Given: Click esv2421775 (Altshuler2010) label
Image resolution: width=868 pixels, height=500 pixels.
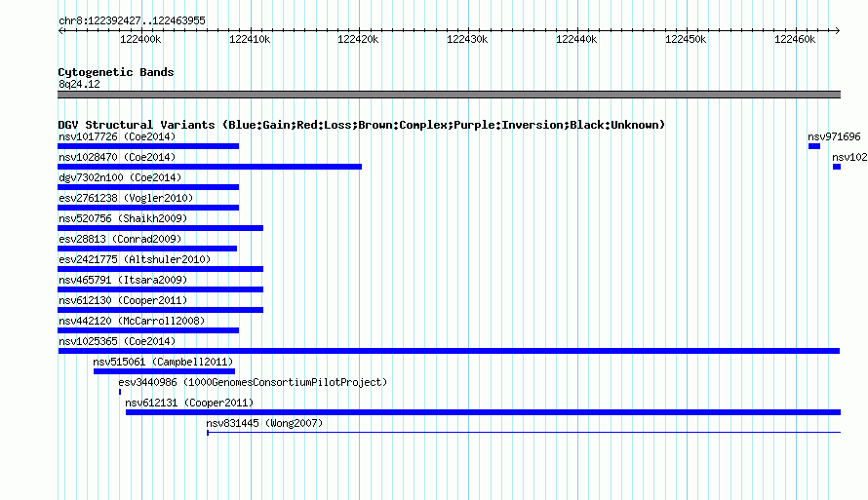Looking at the screenshot, I should (135, 259).
